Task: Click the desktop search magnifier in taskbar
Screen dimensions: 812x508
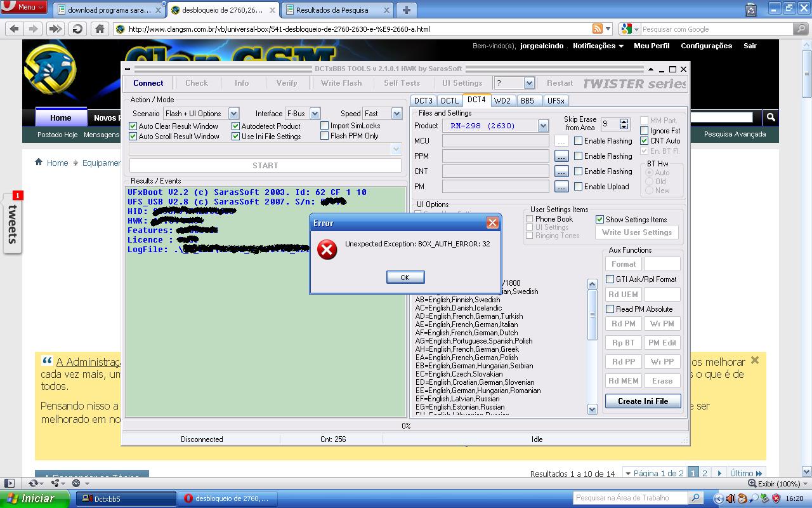Action: 696,498
